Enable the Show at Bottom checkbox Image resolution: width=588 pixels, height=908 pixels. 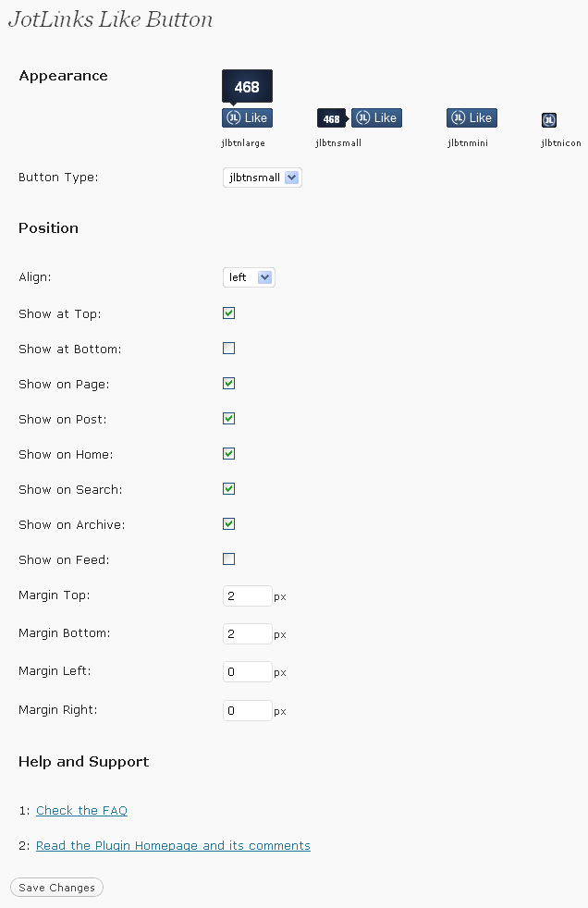228,348
